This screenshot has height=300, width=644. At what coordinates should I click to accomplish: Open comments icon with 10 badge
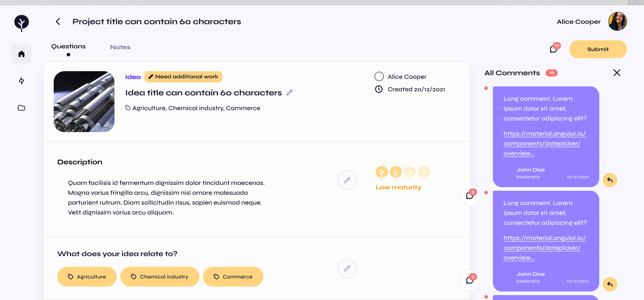point(554,49)
